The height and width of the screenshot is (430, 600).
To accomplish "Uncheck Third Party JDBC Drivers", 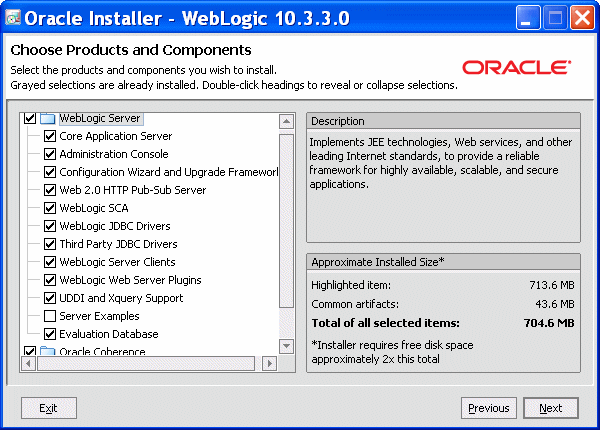I will click(50, 244).
